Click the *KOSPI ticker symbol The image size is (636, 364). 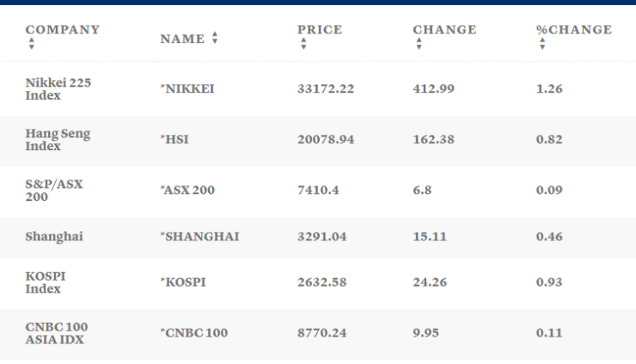click(185, 282)
